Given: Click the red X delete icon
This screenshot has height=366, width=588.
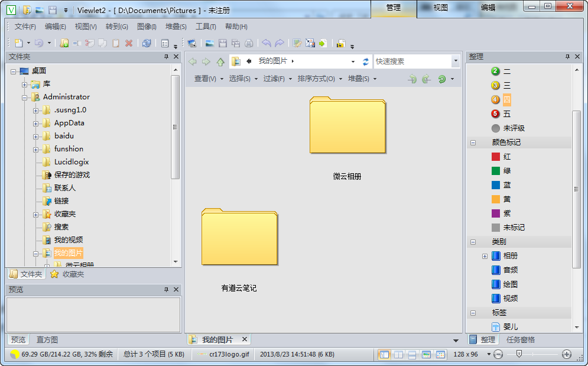Looking at the screenshot, I should (x=129, y=43).
